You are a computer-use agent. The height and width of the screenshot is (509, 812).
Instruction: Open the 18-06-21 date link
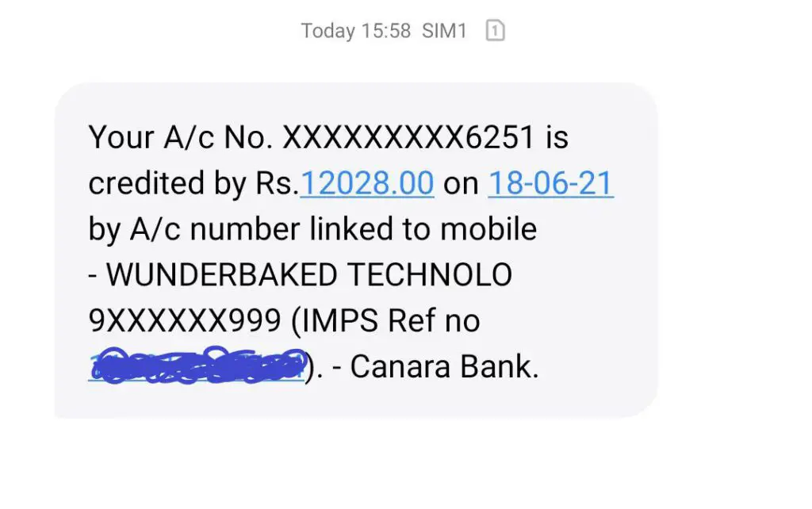(551, 183)
